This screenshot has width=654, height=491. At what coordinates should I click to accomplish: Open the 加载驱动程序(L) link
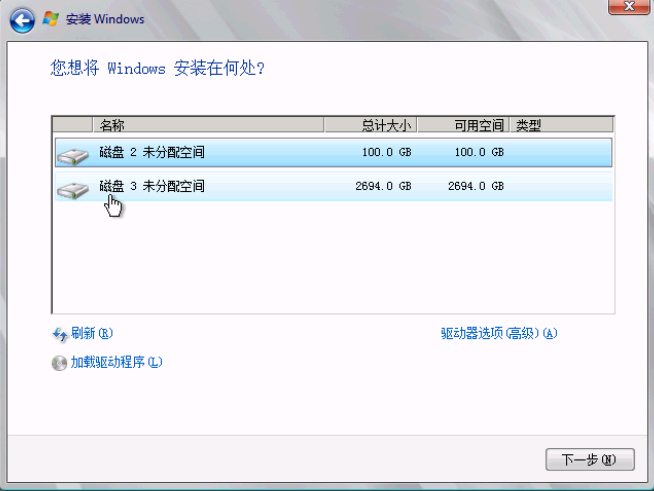click(x=115, y=363)
